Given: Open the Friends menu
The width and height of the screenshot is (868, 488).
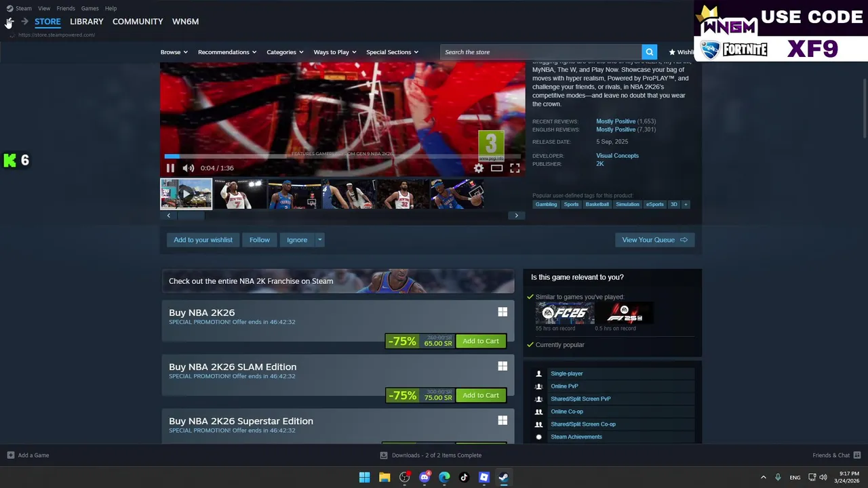Looking at the screenshot, I should click(66, 8).
